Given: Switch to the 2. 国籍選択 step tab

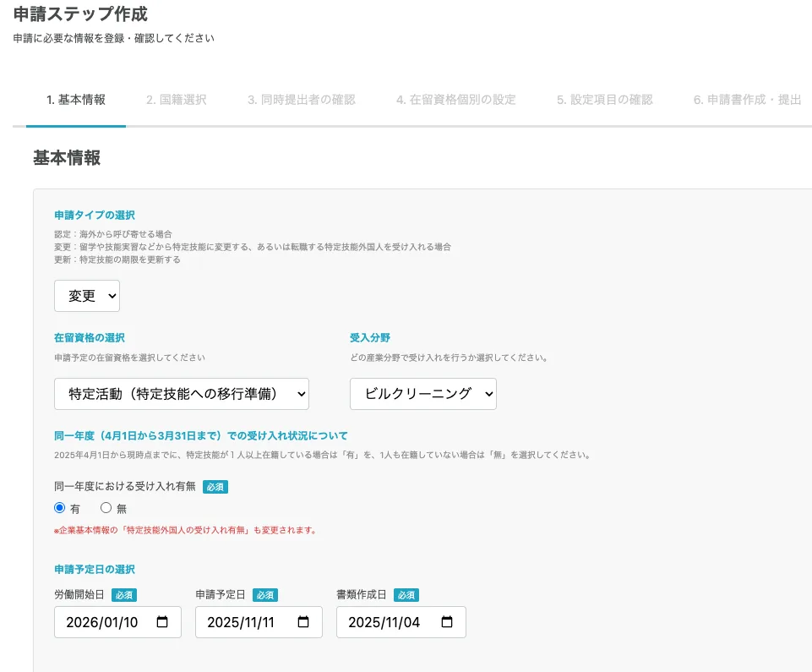Looking at the screenshot, I should tap(176, 99).
